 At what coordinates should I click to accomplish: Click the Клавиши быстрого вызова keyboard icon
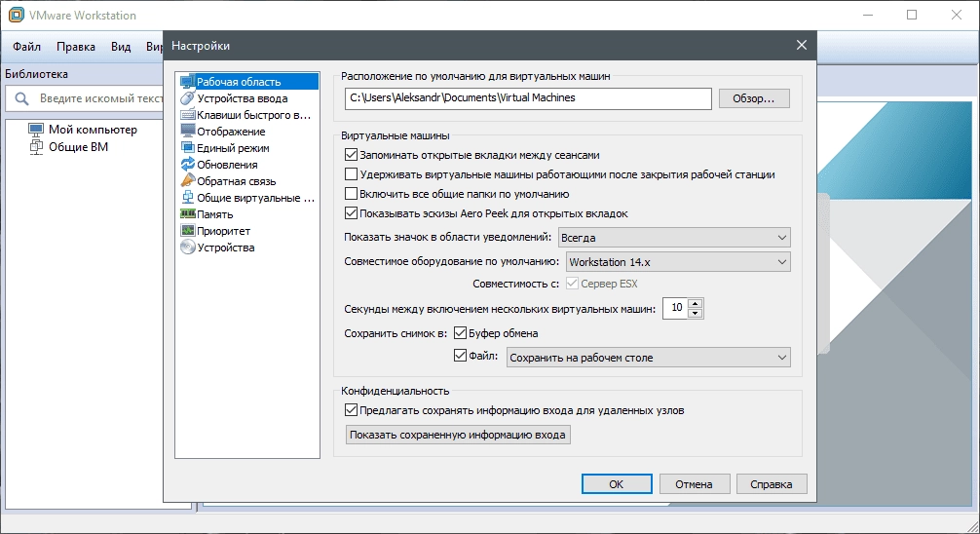click(x=187, y=114)
